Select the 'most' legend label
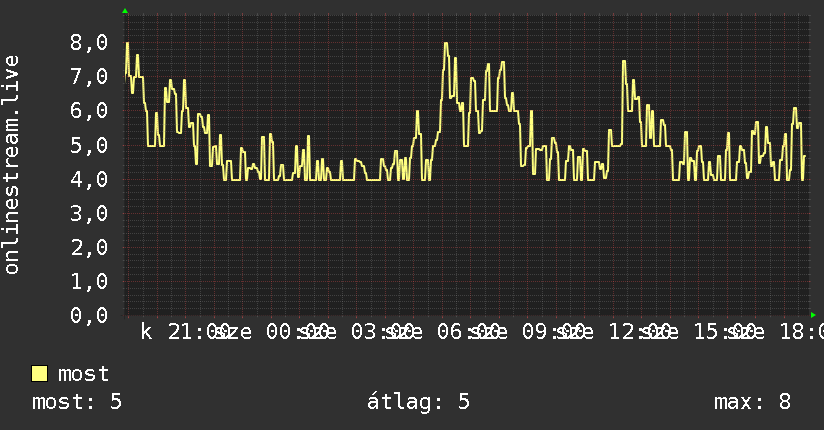The width and height of the screenshot is (824, 430). (x=84, y=374)
